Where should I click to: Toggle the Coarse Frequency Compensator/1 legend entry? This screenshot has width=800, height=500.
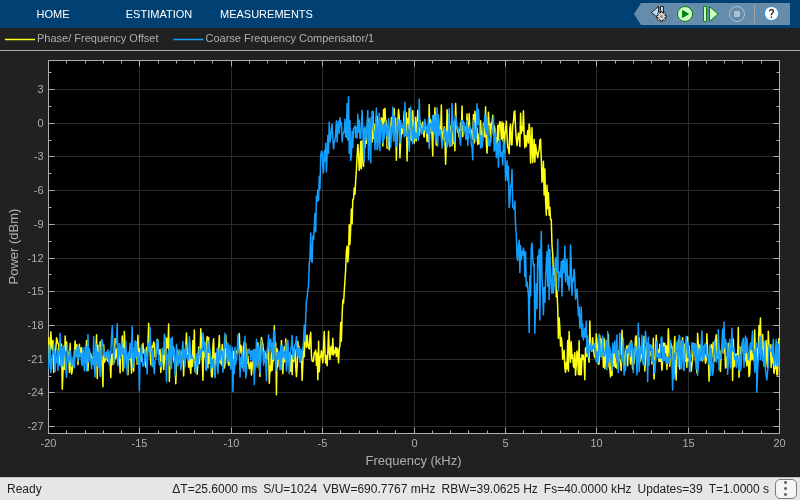coord(273,38)
